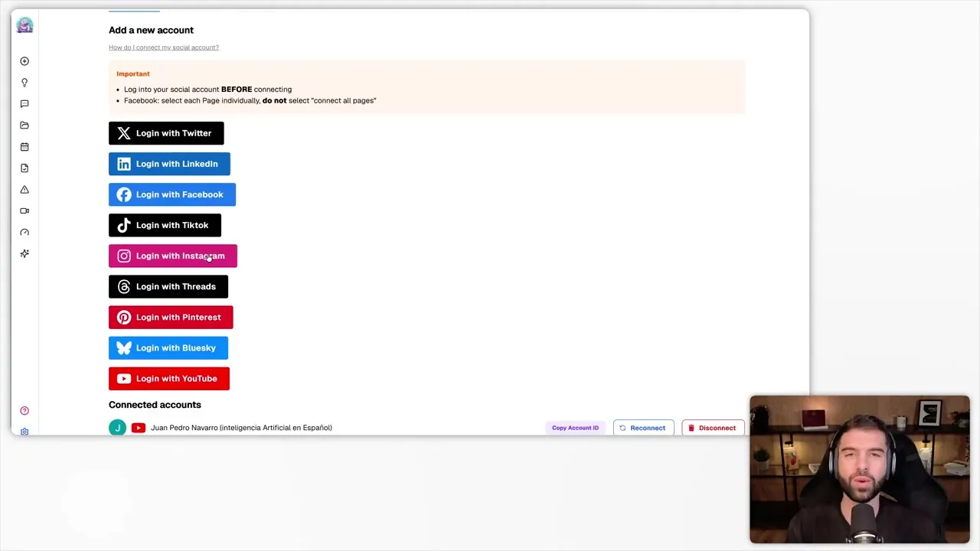Screen dimensions: 980x551
Task: Open the sparkles AI sidebar icon
Action: click(24, 254)
